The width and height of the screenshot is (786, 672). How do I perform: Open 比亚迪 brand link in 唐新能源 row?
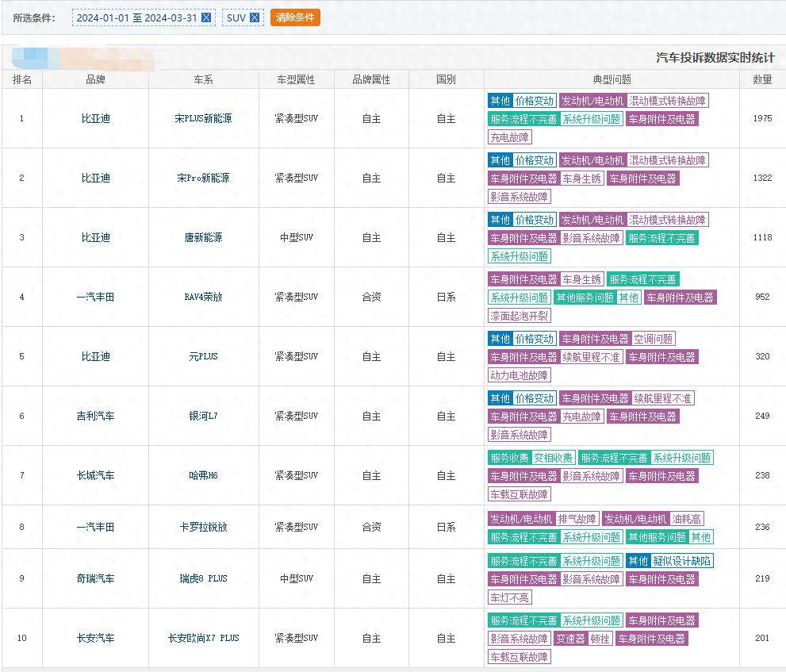(x=96, y=237)
